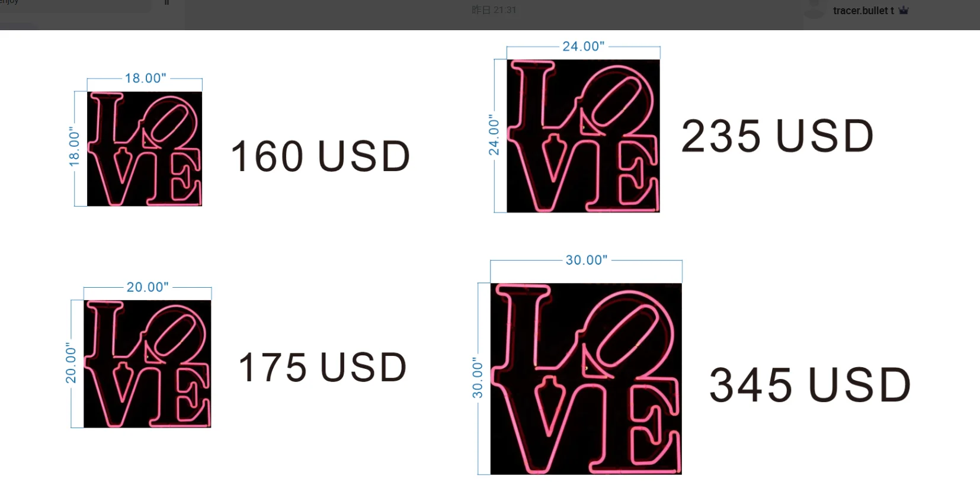Select the 24-inch LOVE neon sign image
The image size is (980, 482).
(x=583, y=136)
